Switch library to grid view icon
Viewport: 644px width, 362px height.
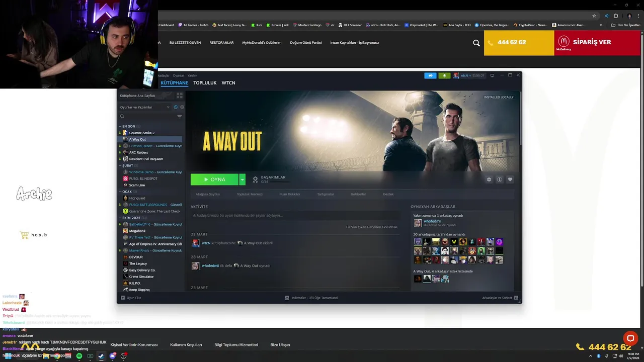180,96
